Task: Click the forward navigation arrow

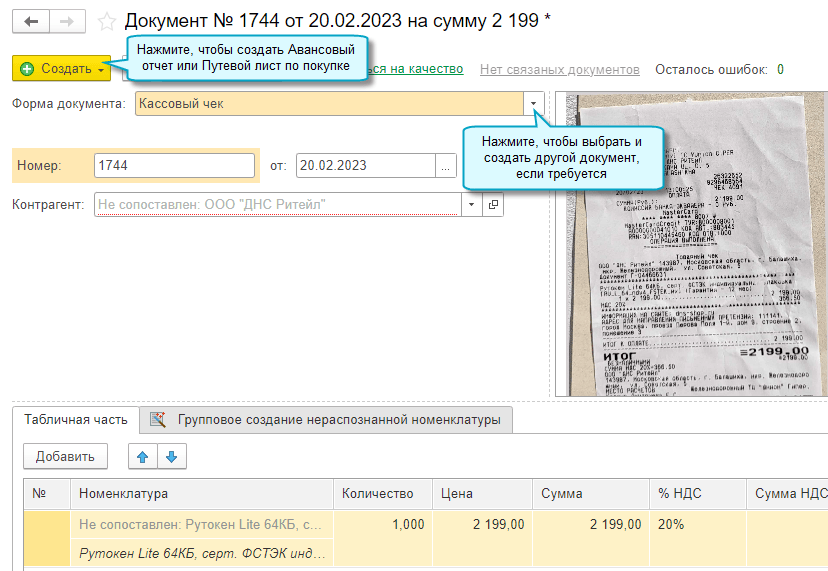Action: click(66, 21)
